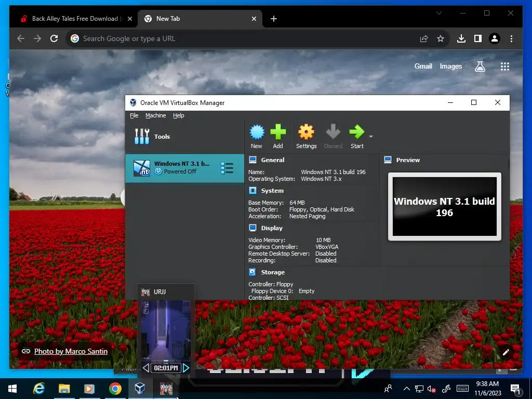The image size is (532, 399).
Task: Select the Windows NT 3.1 VM entry
Action: coord(184,168)
